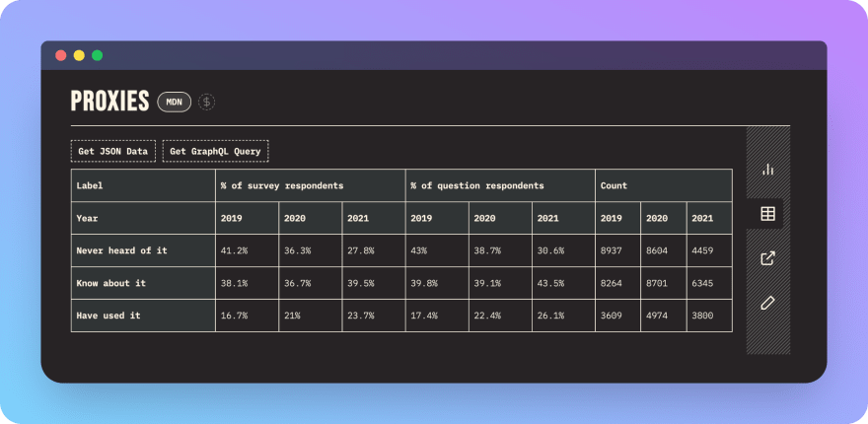The image size is (868, 424).
Task: Click the 27.8% cell
Action: click(374, 250)
